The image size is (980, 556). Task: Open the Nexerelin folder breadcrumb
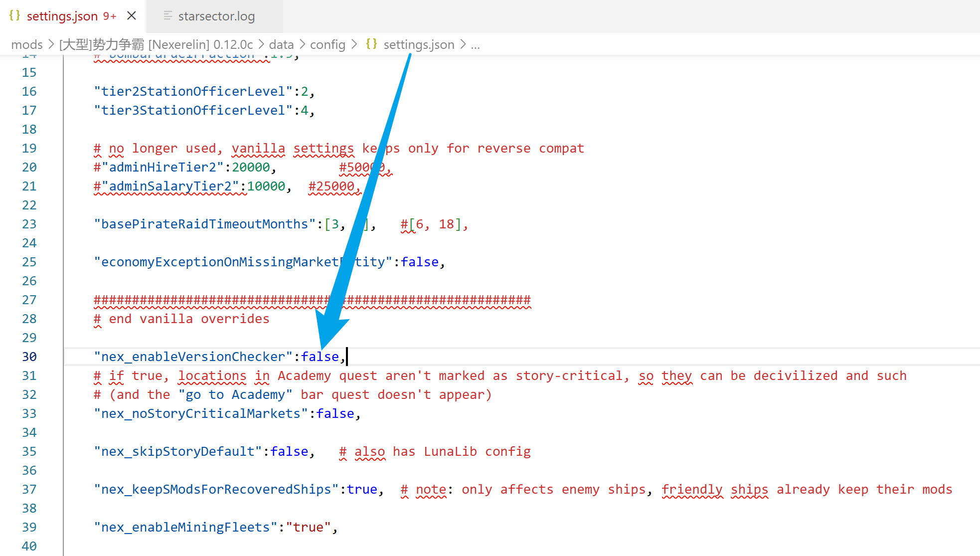pos(156,45)
